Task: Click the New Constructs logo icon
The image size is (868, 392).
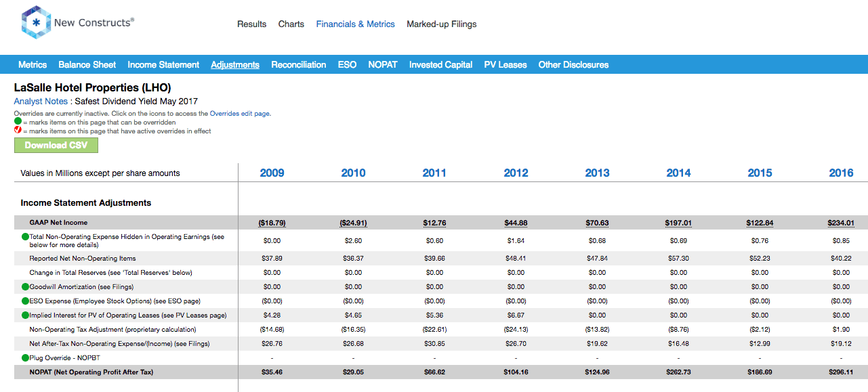Action: click(35, 22)
